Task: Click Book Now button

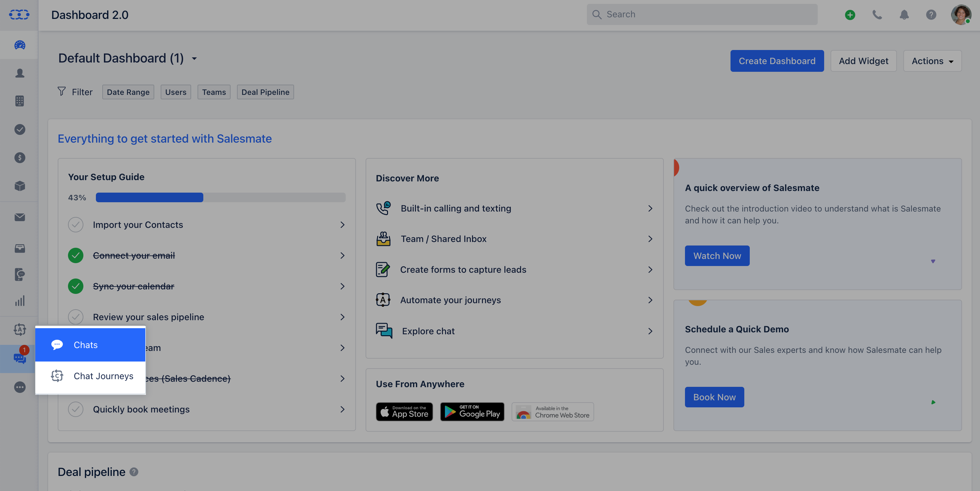Action: point(714,397)
